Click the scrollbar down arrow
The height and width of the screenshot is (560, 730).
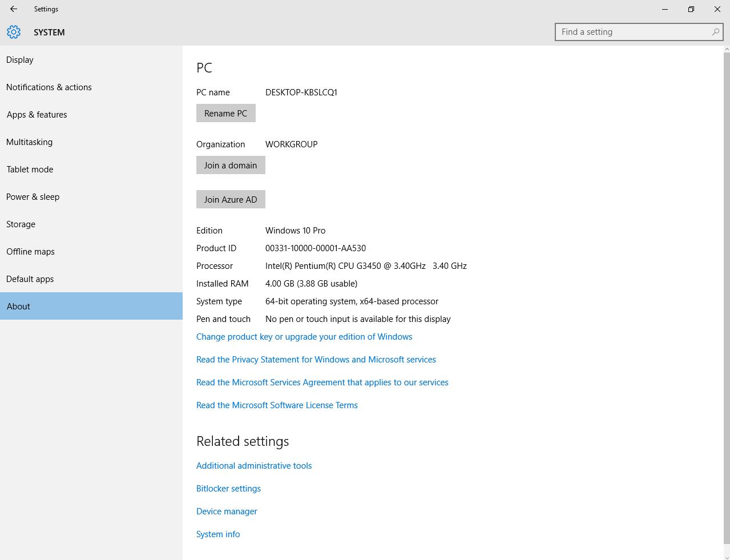tap(727, 557)
